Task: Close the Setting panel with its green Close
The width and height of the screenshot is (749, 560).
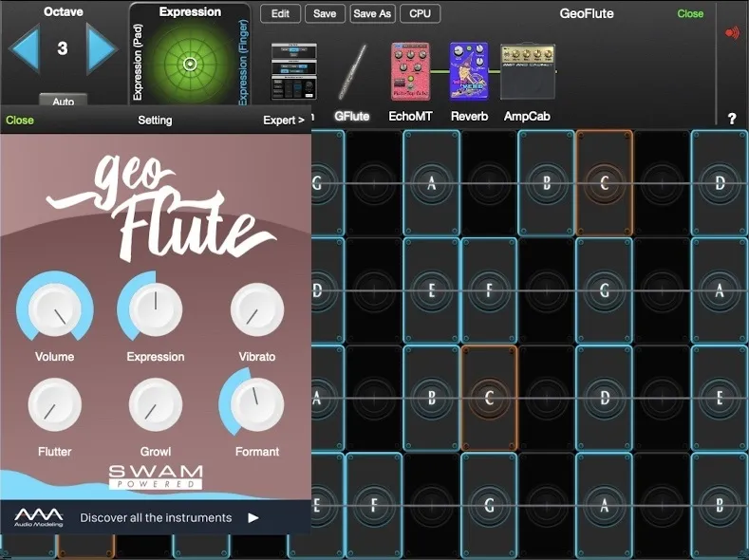Action: pyautogui.click(x=20, y=121)
